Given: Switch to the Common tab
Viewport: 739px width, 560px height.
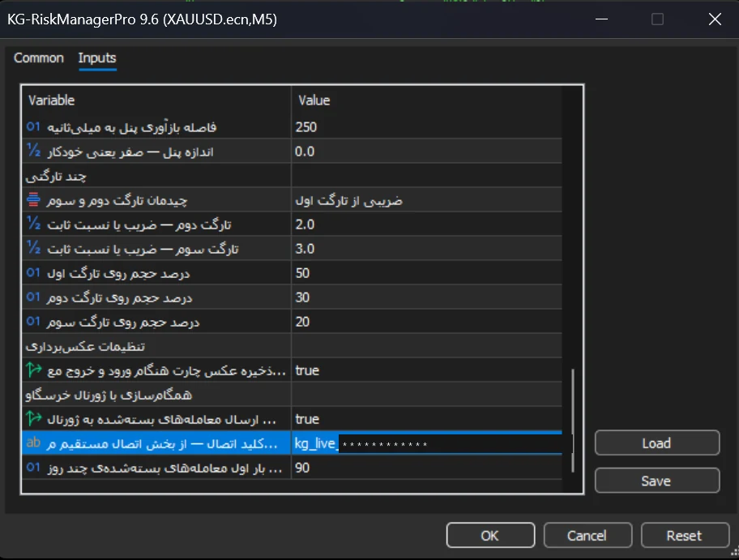Looking at the screenshot, I should tap(39, 58).
